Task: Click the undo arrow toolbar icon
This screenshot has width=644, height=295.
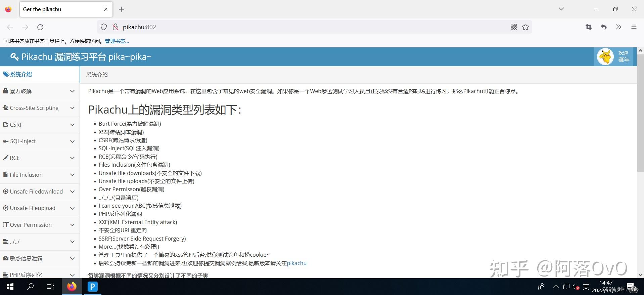Action: click(604, 27)
